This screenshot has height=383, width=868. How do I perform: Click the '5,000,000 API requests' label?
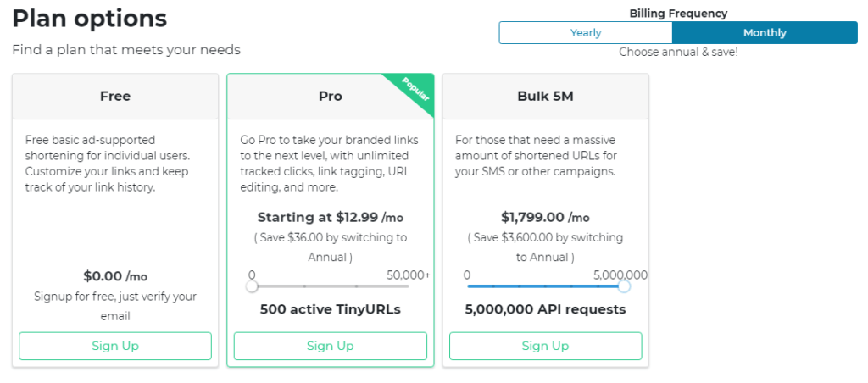[545, 309]
